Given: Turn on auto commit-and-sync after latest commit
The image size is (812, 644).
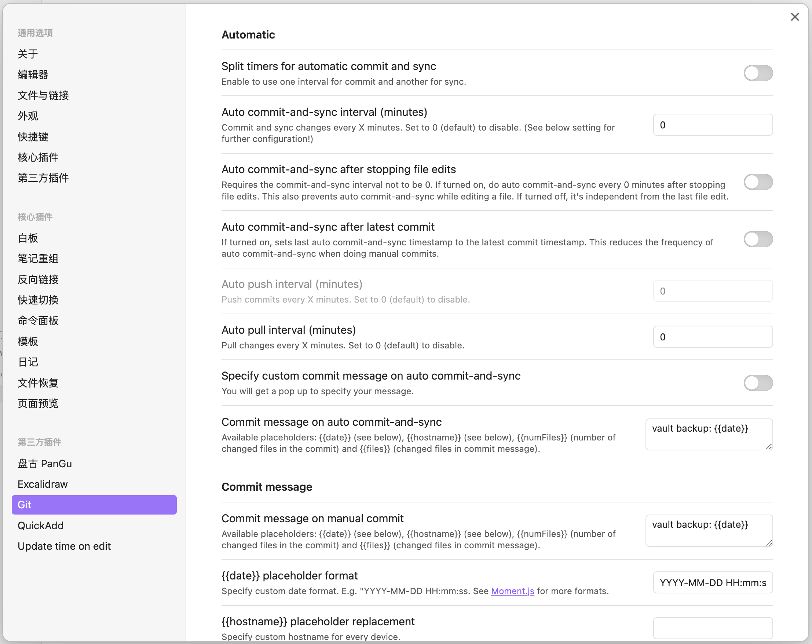Looking at the screenshot, I should click(x=758, y=239).
